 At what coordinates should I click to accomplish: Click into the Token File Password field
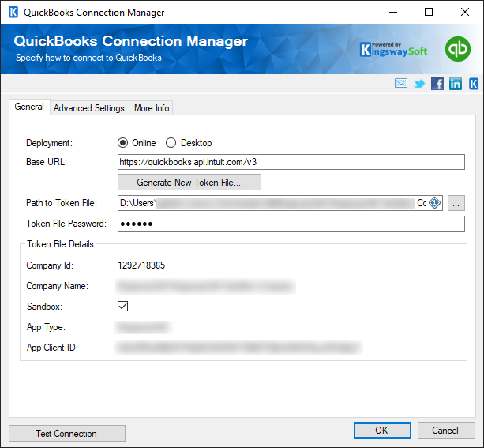click(291, 224)
